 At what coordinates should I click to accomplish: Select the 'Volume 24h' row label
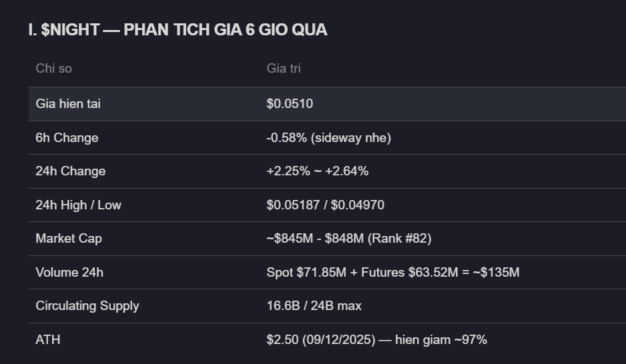point(69,273)
